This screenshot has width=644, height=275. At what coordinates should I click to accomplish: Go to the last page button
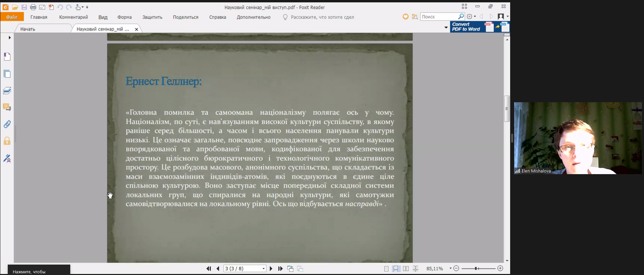(280, 269)
